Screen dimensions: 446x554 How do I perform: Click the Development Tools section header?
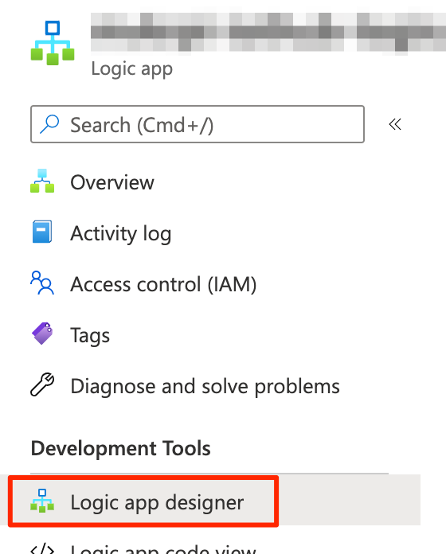pos(121,448)
